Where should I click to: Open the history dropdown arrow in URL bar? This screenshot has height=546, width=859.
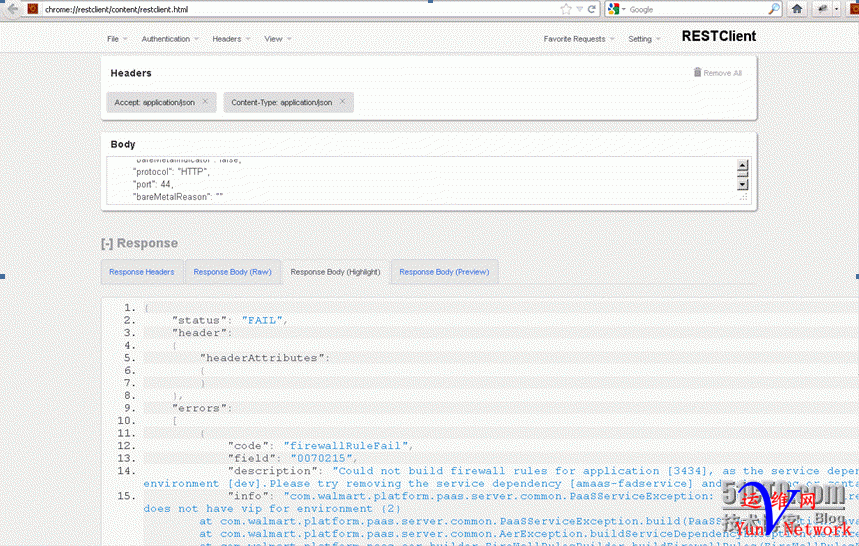tap(580, 9)
